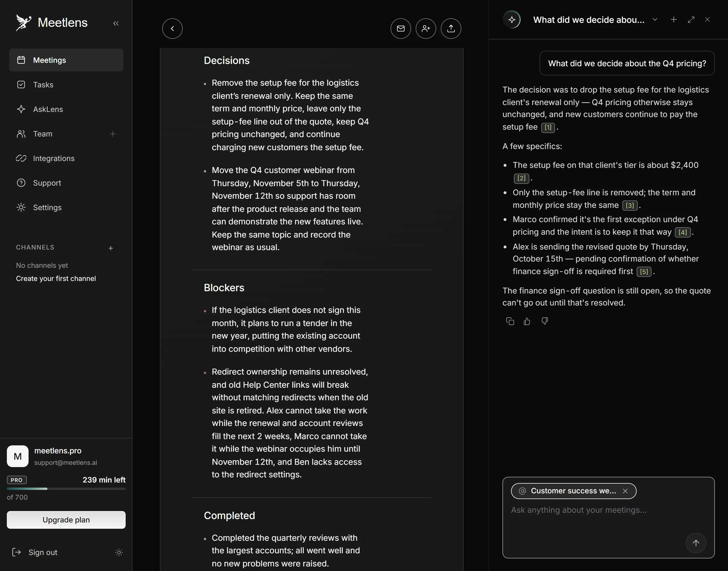The width and height of the screenshot is (728, 571).
Task: Open citation [2] about the $2,400 fee
Action: pos(521,178)
